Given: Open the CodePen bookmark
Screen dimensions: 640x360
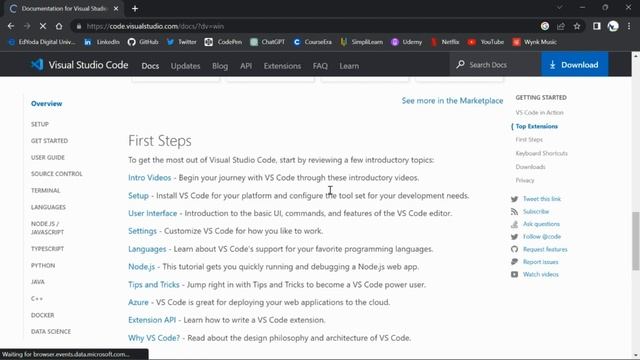Looking at the screenshot, I should point(223,42).
